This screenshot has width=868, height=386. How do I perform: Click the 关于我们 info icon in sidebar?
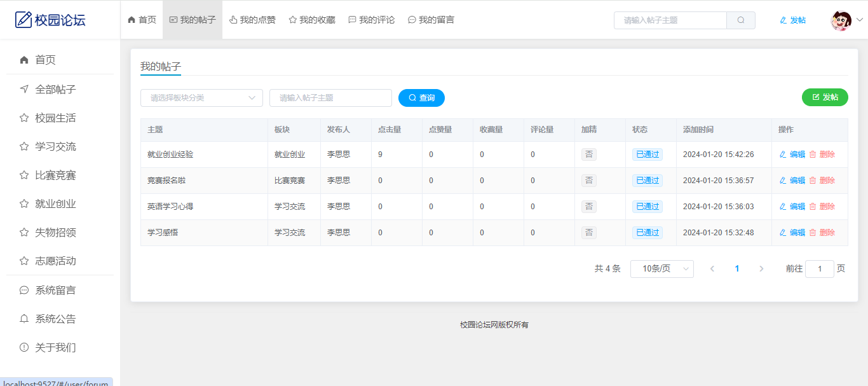24,347
